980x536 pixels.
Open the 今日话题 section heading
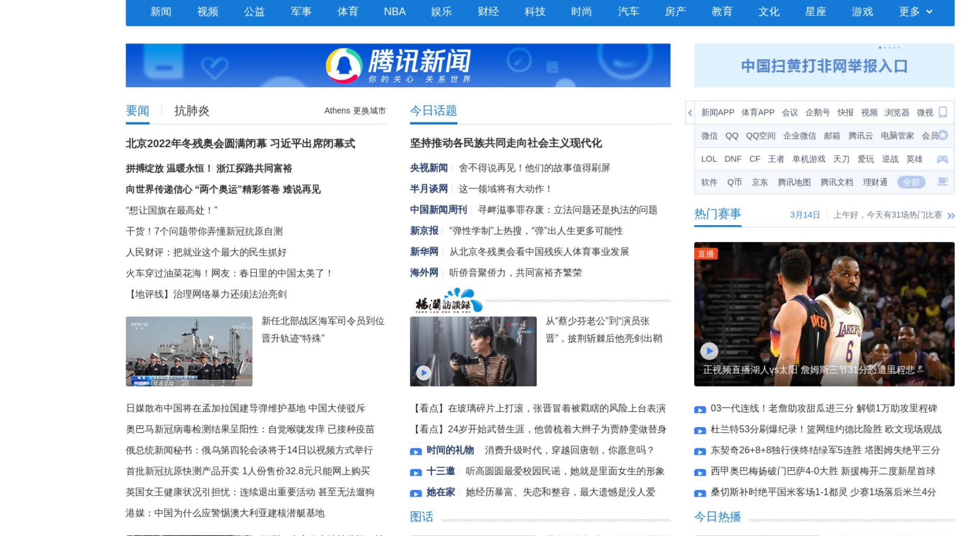tap(433, 111)
